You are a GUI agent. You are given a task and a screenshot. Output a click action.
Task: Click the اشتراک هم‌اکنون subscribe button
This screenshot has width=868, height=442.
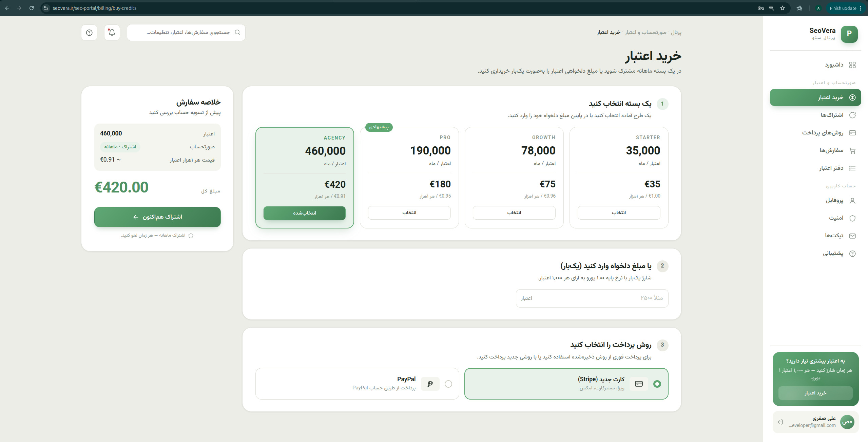click(157, 217)
